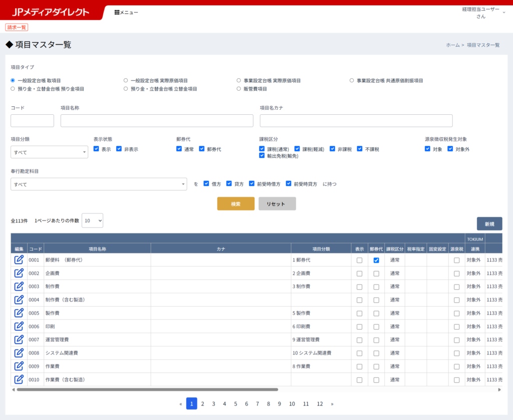Edit the 0006 印刷 item
Viewport: 513px width, 420px height.
pos(19,326)
